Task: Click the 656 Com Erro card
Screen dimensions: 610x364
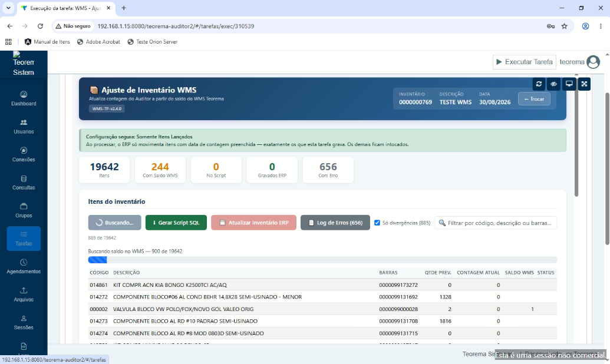Action: 328,170
